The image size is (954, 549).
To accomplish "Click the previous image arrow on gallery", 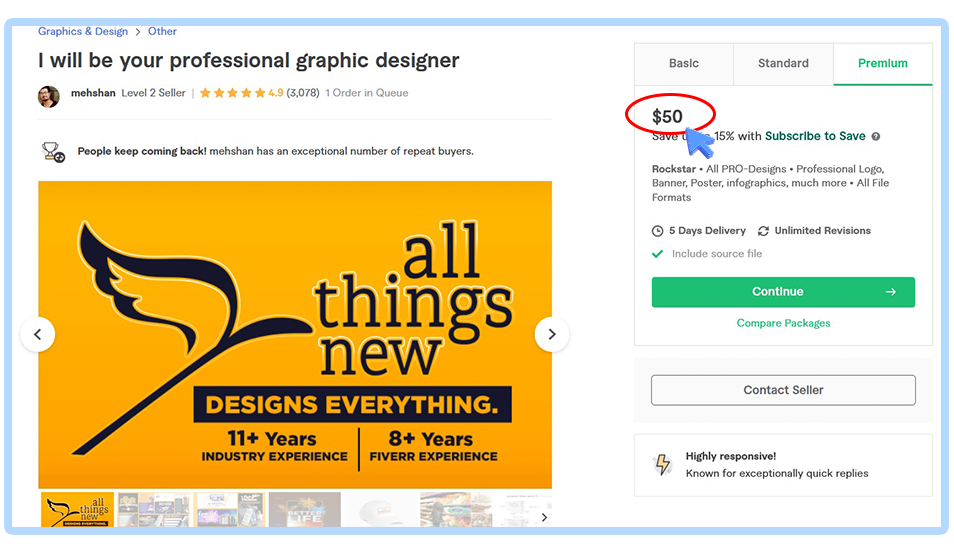I will (38, 335).
